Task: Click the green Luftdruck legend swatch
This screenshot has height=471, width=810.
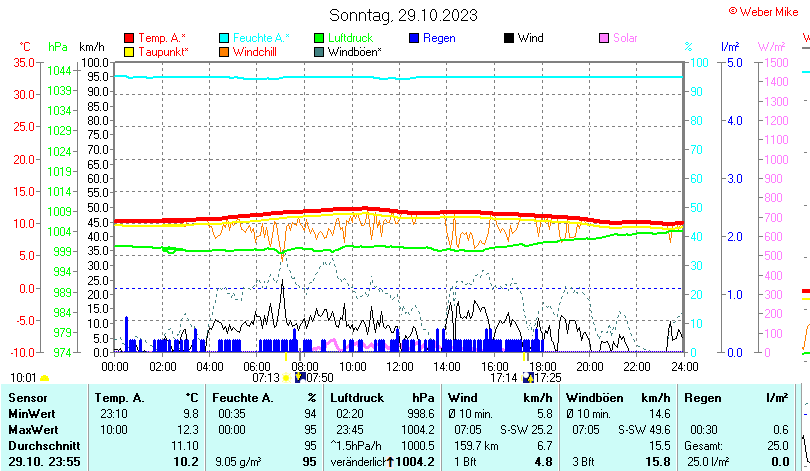Action: click(319, 38)
